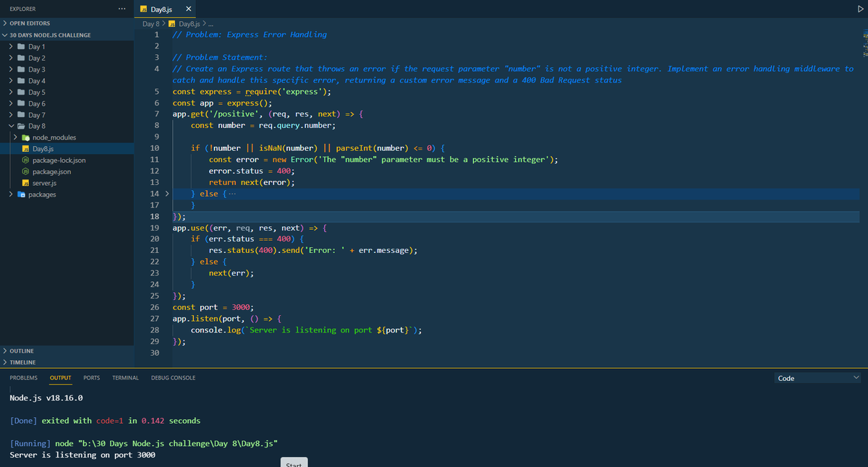Viewport: 868px width, 467px height.
Task: Switch to the Debug Console tab
Action: coord(173,378)
